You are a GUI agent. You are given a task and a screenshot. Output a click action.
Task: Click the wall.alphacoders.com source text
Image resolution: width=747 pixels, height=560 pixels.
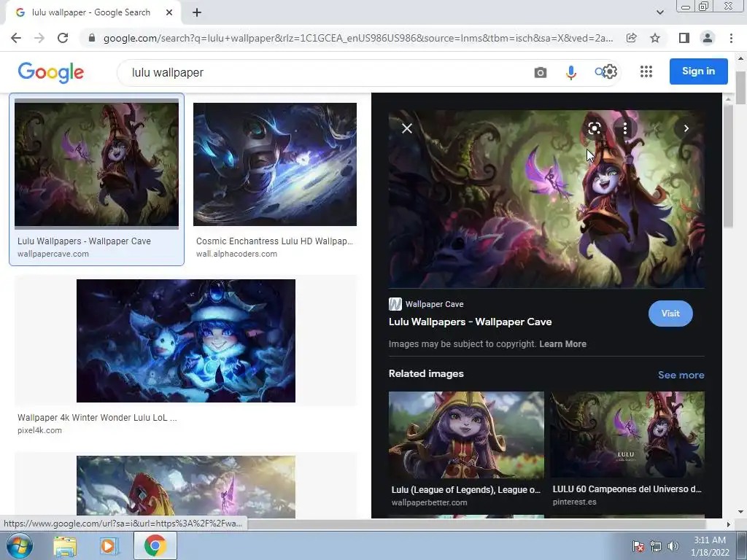point(236,254)
